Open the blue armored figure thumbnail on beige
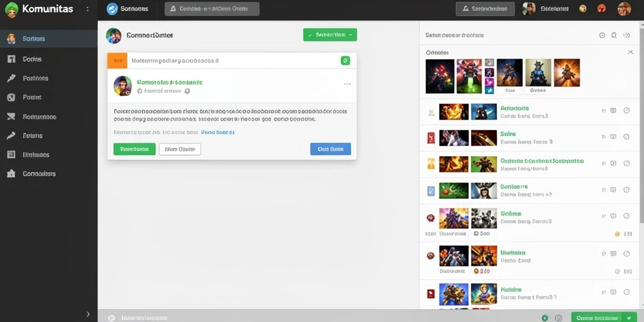 pyautogui.click(x=538, y=72)
